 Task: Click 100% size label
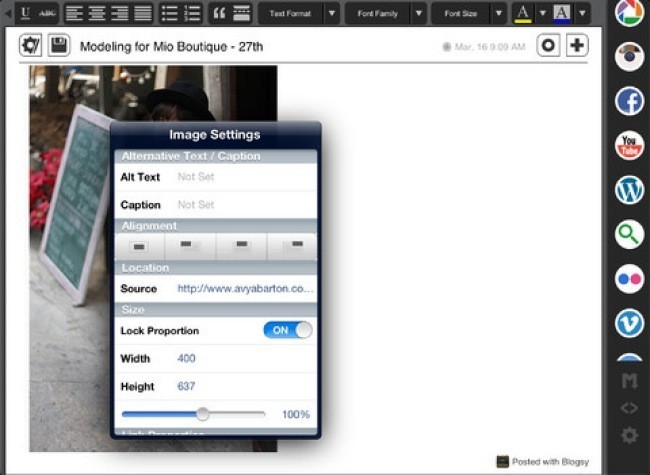[x=296, y=414]
